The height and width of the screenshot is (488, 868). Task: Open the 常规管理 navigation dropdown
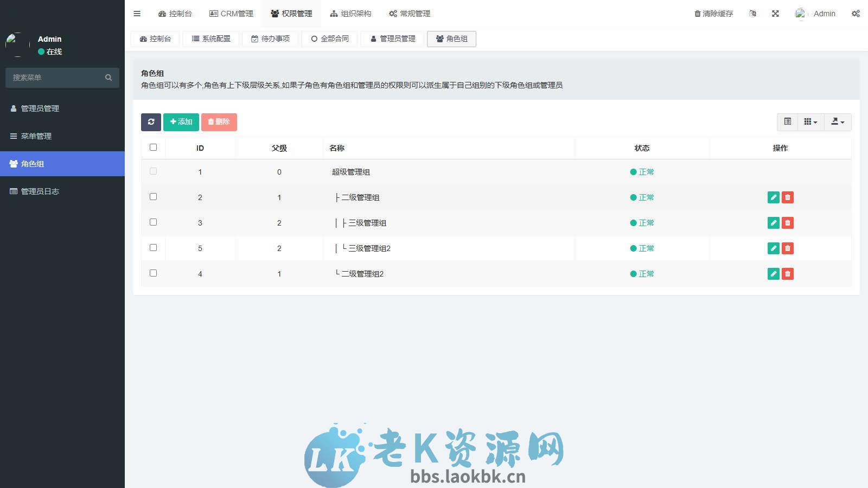[x=409, y=13]
